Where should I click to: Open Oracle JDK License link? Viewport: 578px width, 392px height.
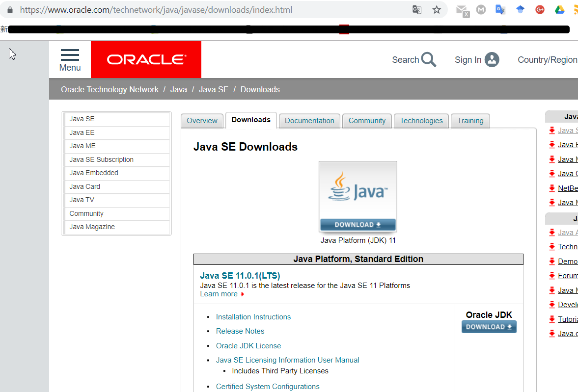248,346
